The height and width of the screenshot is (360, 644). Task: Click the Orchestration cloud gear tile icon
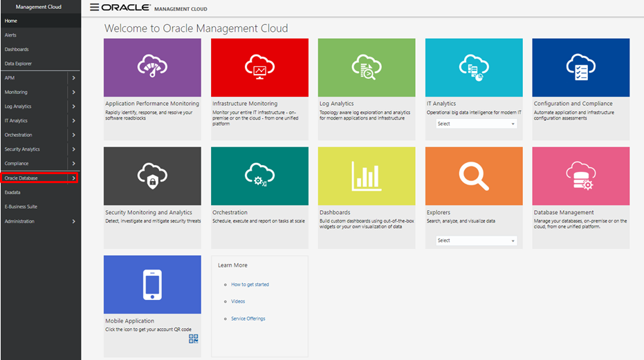coord(259,176)
